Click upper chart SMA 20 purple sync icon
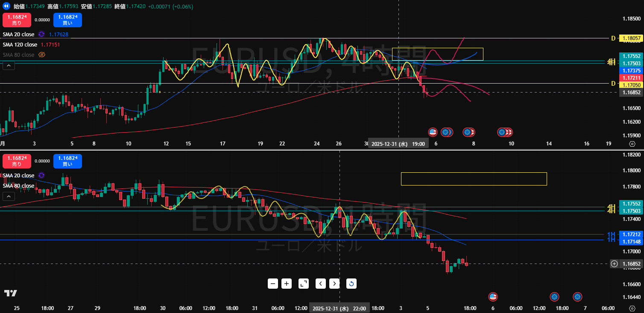Screen dimensions: 644x313 [41, 34]
